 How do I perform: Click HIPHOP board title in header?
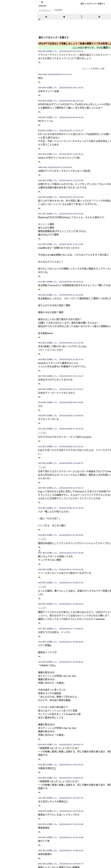(42, 6)
